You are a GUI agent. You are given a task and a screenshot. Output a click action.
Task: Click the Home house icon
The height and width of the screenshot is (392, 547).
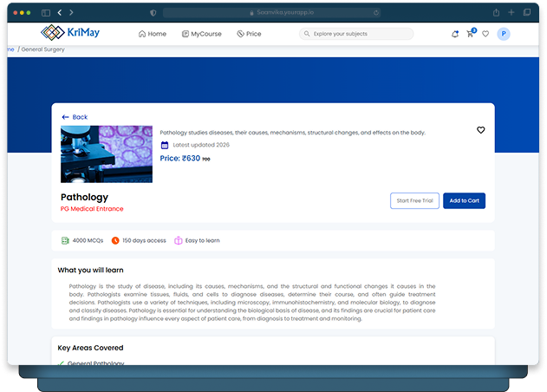pos(142,34)
